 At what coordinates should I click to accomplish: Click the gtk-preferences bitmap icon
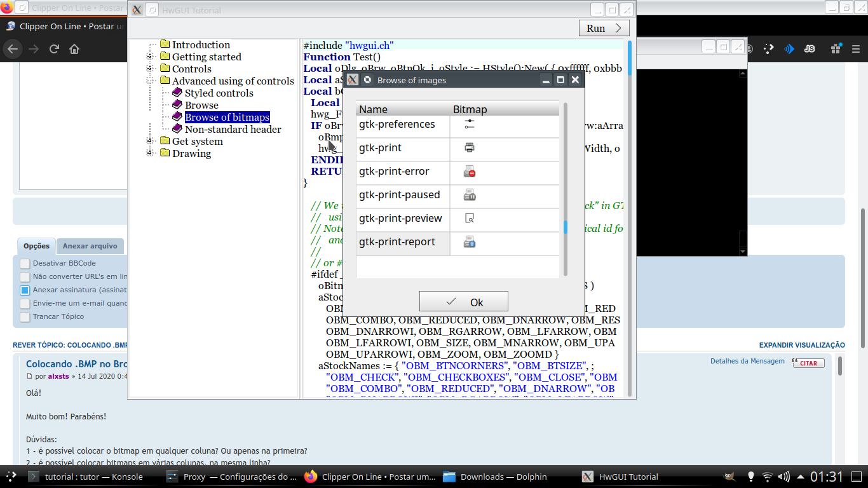click(x=470, y=125)
